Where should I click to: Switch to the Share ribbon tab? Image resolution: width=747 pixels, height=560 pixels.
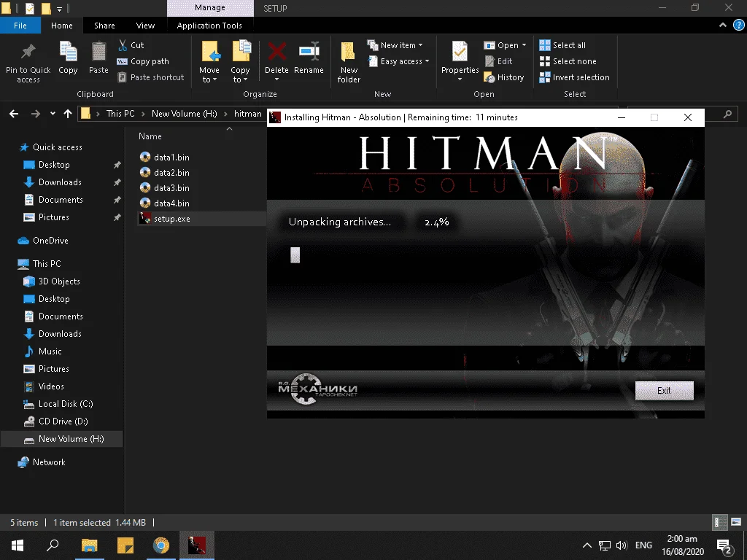104,26
